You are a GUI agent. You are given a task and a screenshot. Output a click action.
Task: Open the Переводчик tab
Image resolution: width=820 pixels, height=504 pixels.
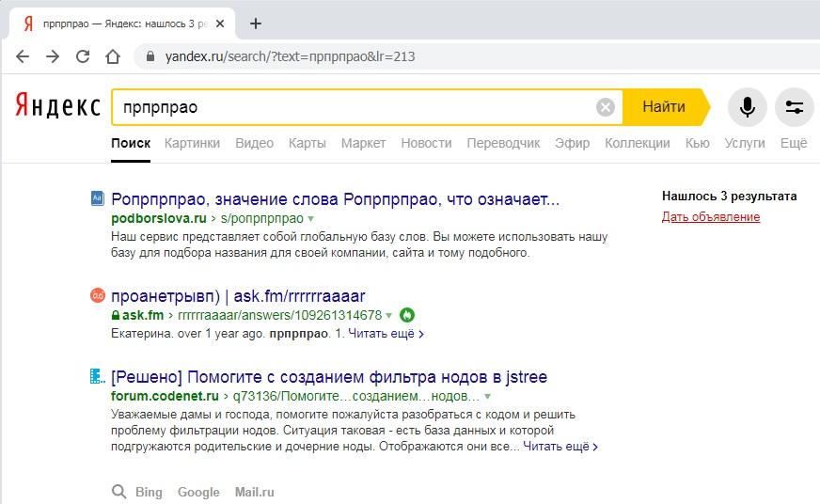[503, 143]
